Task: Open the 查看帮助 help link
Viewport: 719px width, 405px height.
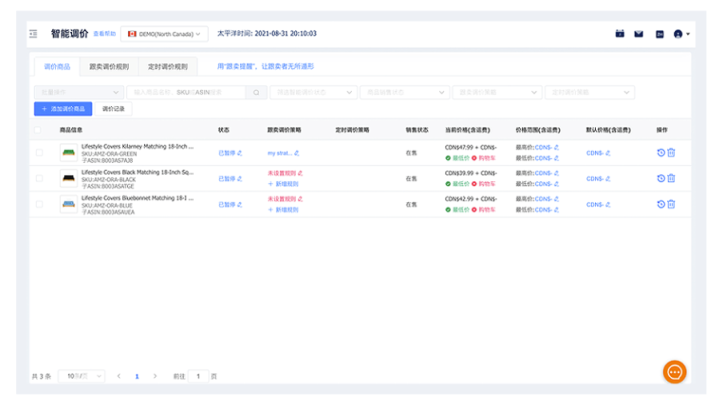Action: [104, 34]
